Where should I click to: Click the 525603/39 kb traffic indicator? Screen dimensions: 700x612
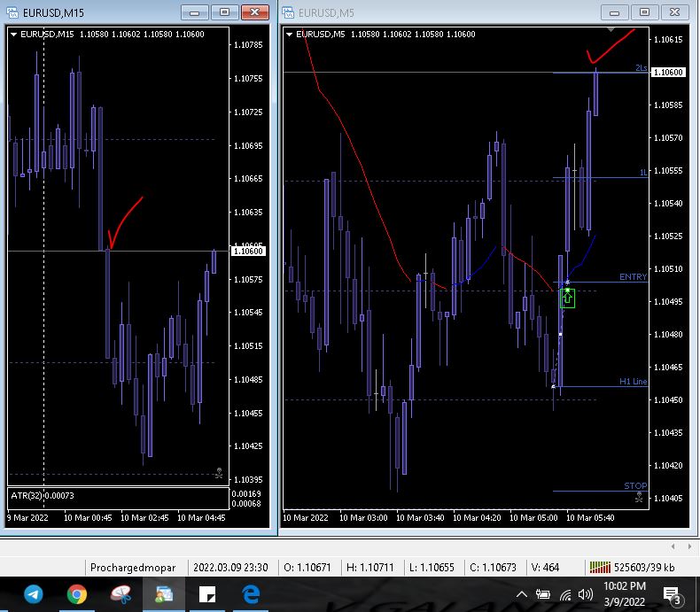(x=644, y=568)
